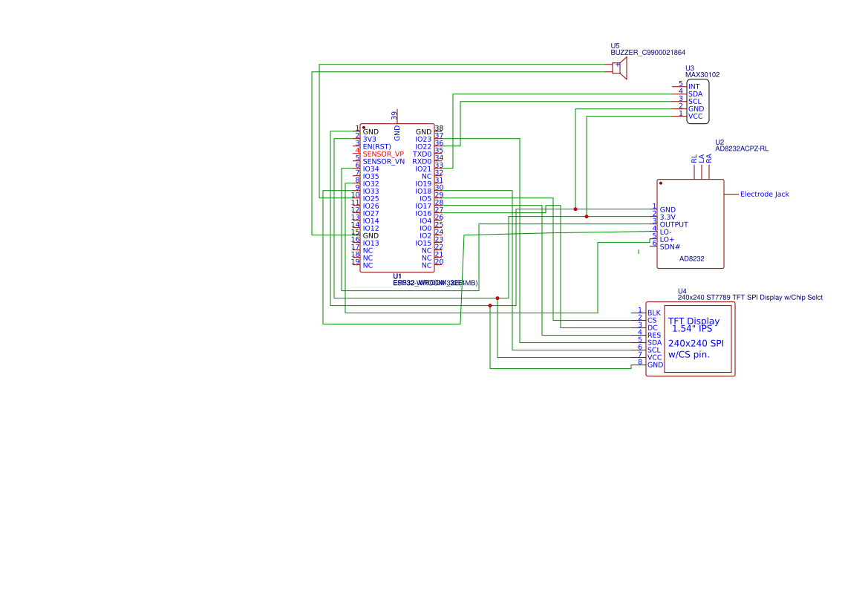
Task: Select the INT pin on MAX30102
Action: click(694, 86)
